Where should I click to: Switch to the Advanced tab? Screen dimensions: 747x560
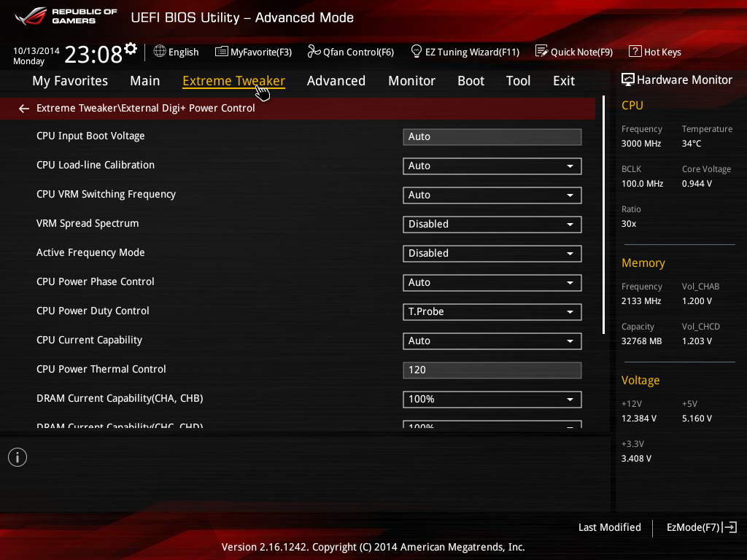[x=336, y=81]
